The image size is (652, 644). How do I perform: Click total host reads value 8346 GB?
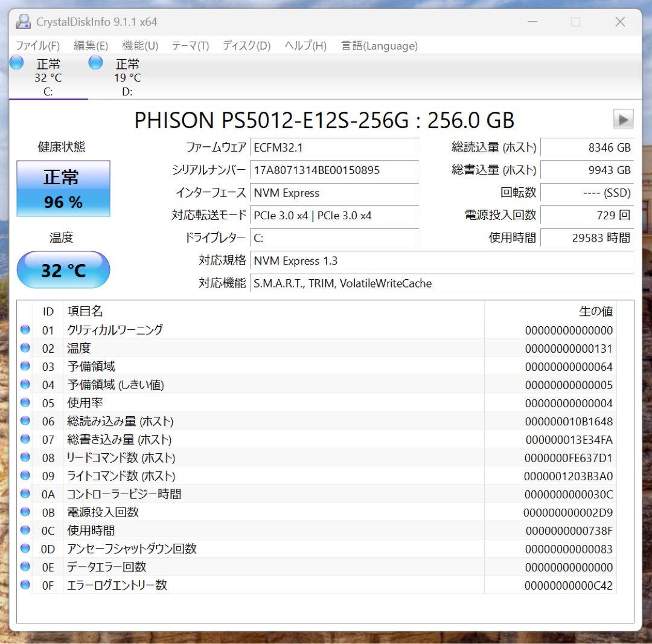587,147
